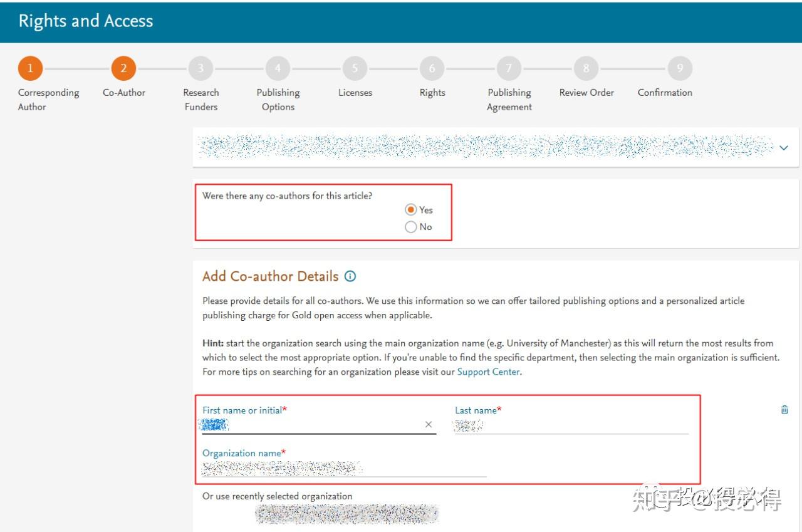Image resolution: width=802 pixels, height=532 pixels.
Task: Jump to step 3 Research Funders
Action: (x=200, y=68)
